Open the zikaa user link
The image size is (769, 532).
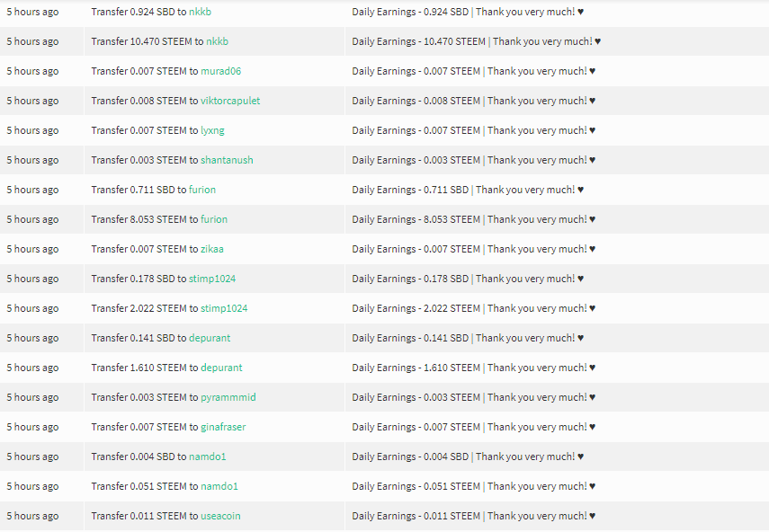click(212, 249)
